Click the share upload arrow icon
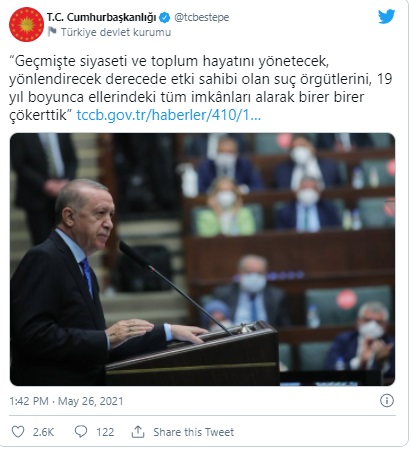Image resolution: width=411 pixels, height=449 pixels. coord(138,431)
